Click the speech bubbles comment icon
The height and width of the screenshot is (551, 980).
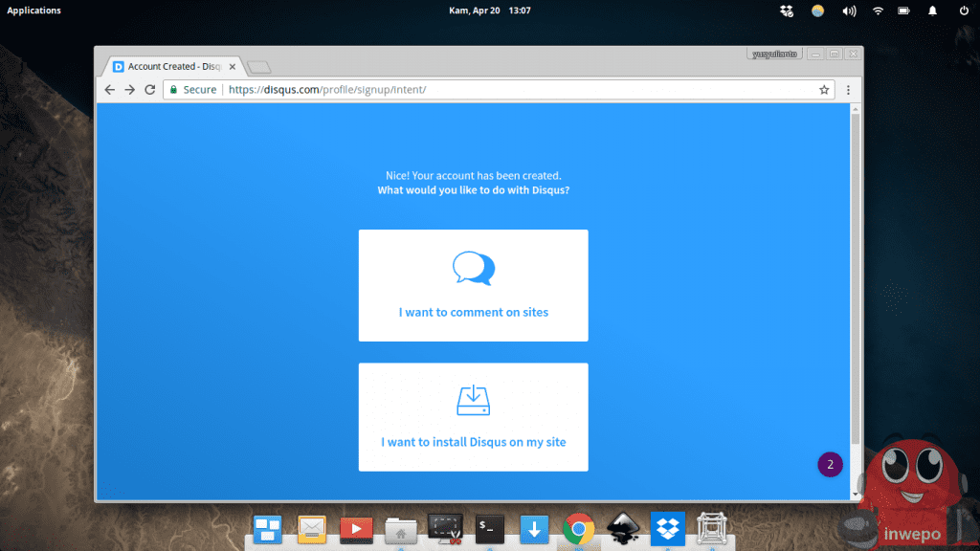click(474, 268)
